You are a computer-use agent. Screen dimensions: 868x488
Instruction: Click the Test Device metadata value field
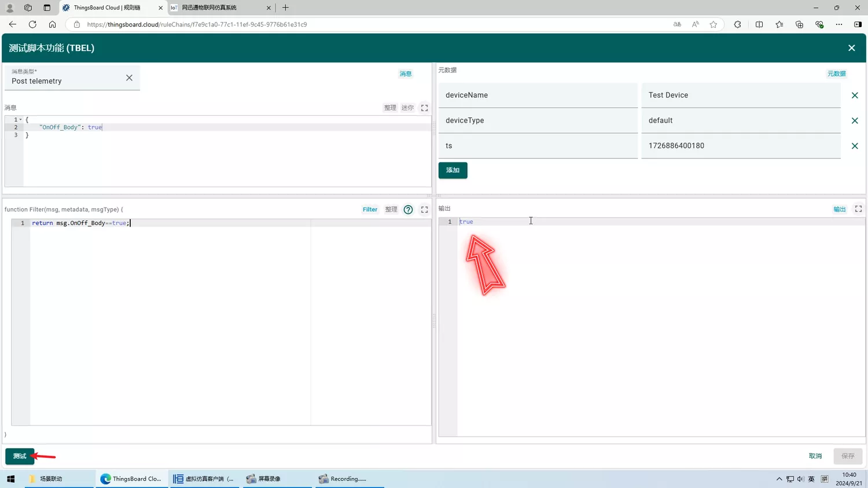[x=740, y=95]
